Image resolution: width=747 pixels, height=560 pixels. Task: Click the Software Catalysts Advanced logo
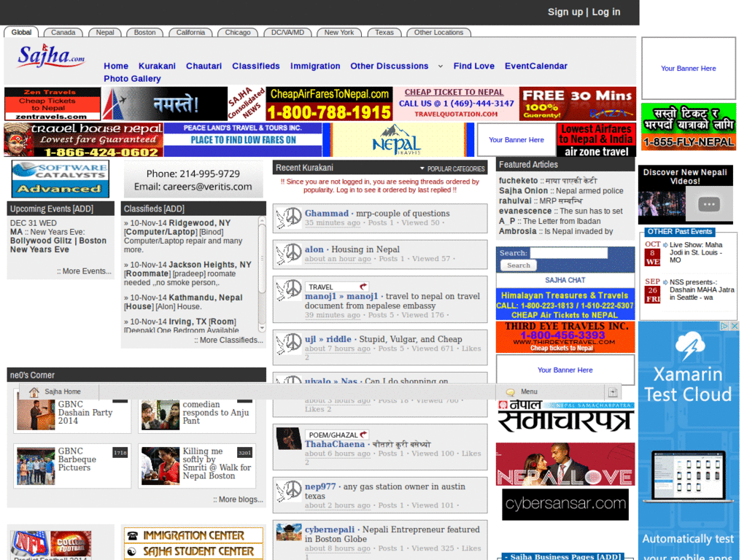[x=60, y=179]
